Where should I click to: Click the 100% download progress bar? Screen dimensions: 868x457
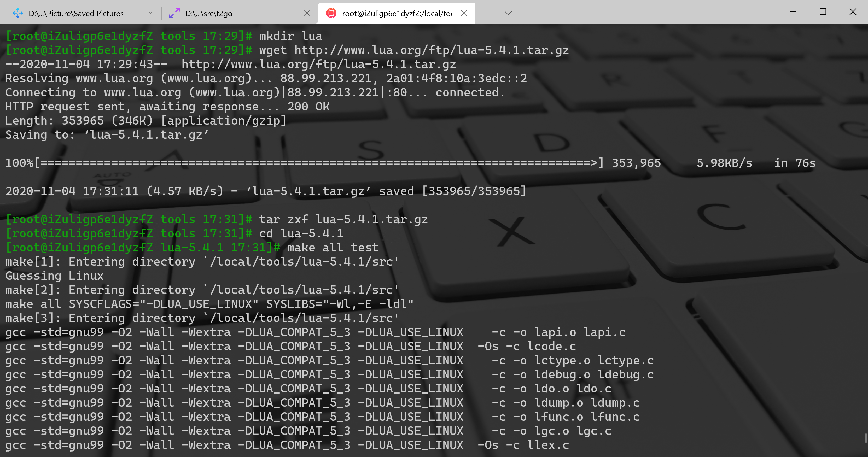click(x=304, y=163)
